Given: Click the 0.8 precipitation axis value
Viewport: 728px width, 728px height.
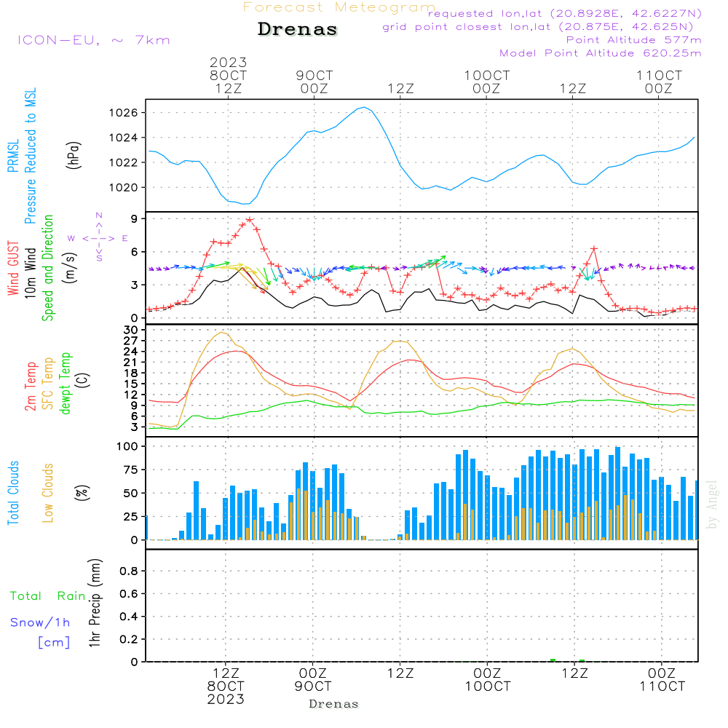Looking at the screenshot, I should pos(129,571).
